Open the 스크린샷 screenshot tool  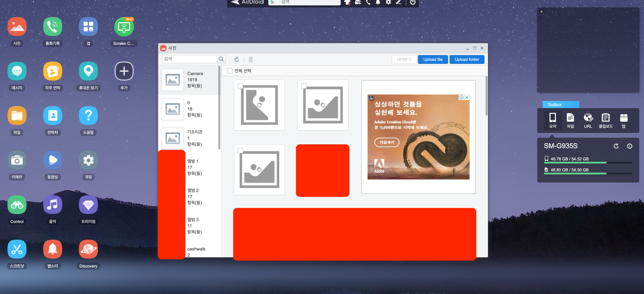[x=17, y=249]
